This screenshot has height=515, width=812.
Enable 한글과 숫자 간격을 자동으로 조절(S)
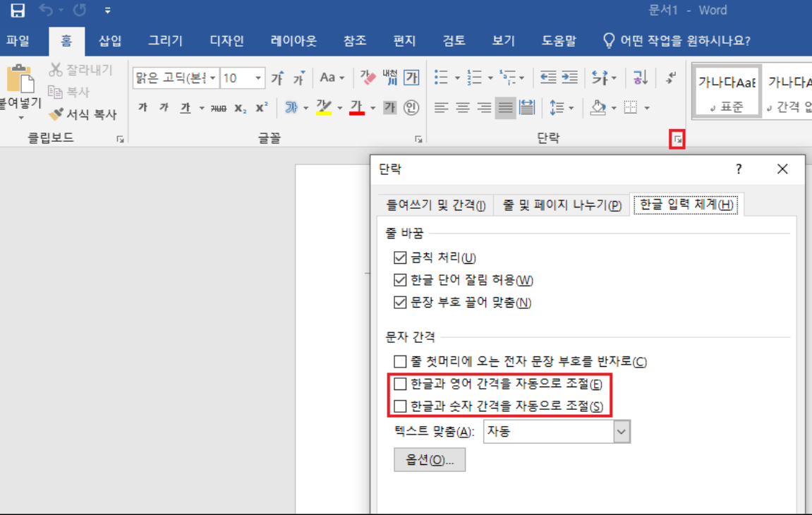coord(400,406)
